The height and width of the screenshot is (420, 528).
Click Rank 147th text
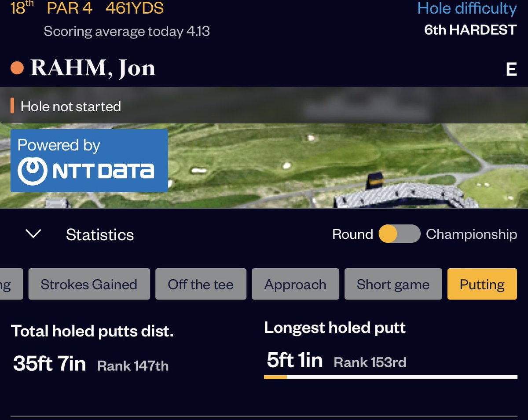(x=133, y=365)
